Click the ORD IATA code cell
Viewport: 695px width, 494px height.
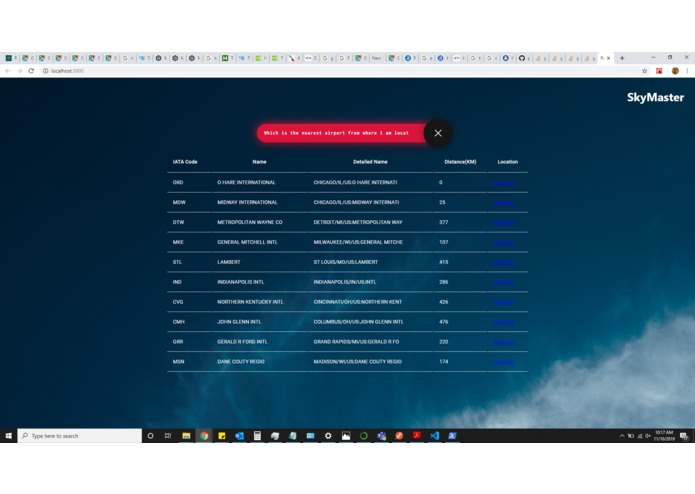pyautogui.click(x=178, y=183)
